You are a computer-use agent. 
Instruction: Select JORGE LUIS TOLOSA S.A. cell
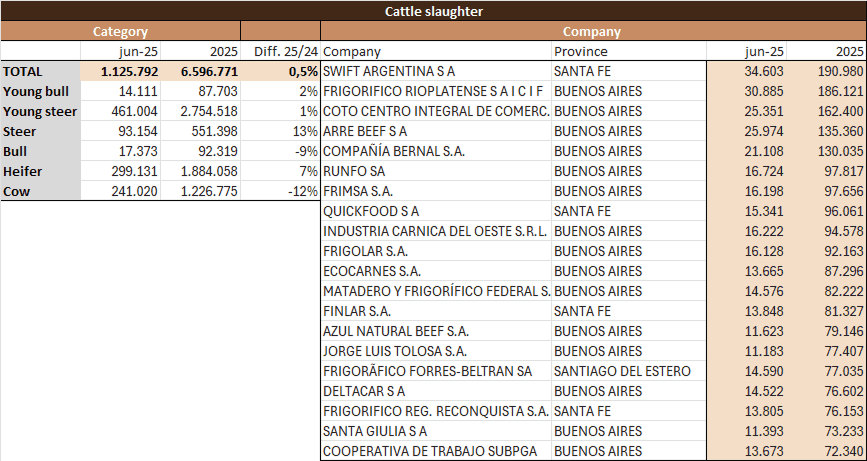point(436,351)
